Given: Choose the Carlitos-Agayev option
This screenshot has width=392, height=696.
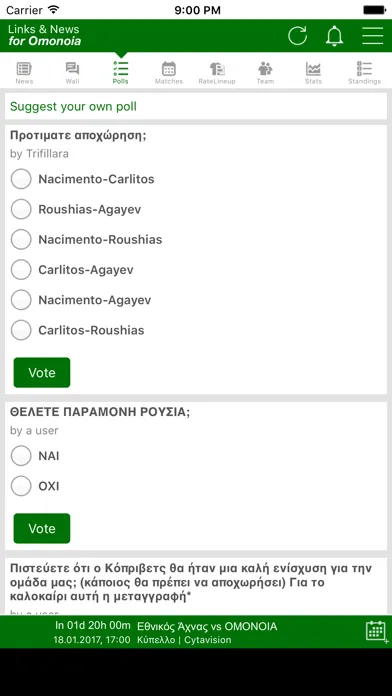Looking at the screenshot, I should [21, 269].
